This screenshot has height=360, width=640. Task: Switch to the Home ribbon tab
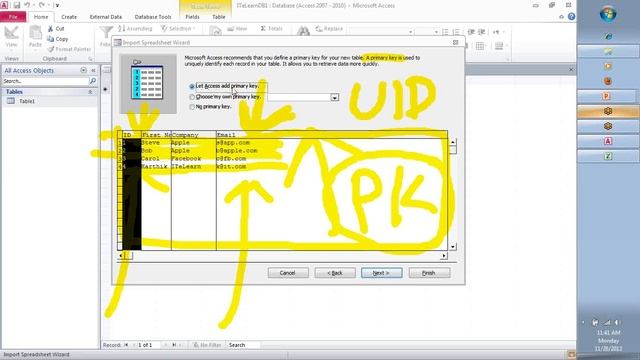[x=41, y=17]
